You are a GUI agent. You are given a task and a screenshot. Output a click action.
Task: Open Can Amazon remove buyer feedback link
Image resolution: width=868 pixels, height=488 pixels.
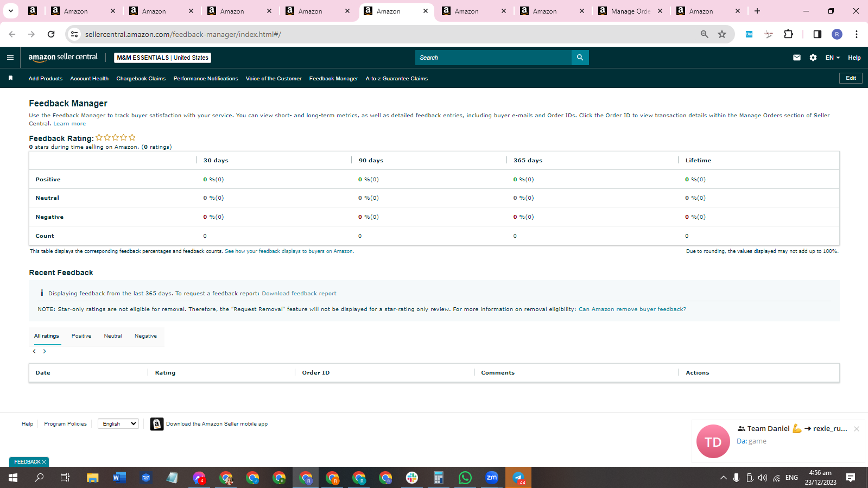632,309
